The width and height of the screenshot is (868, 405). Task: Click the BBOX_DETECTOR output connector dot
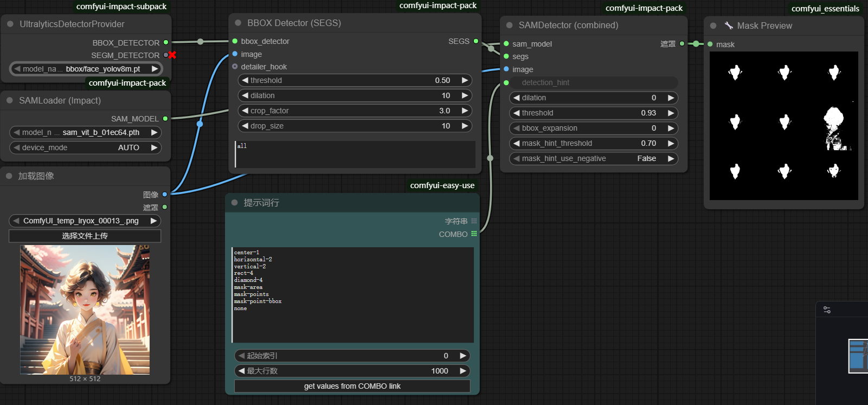[x=166, y=42]
